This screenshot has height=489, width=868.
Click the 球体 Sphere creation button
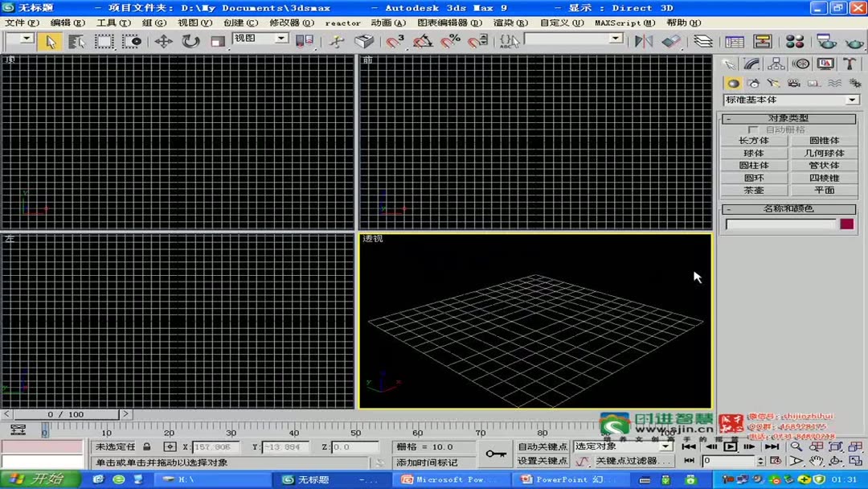754,152
